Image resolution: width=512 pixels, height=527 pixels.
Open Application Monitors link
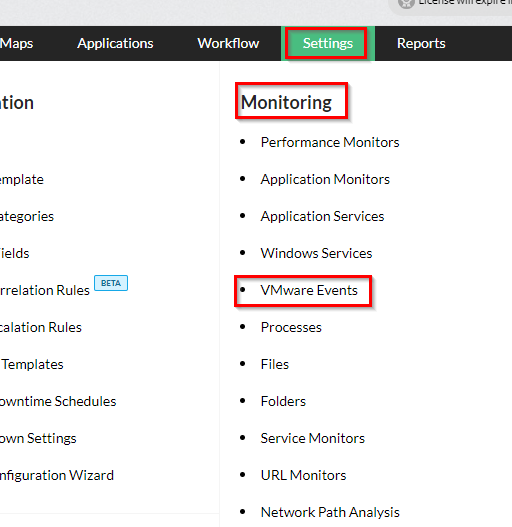325,179
